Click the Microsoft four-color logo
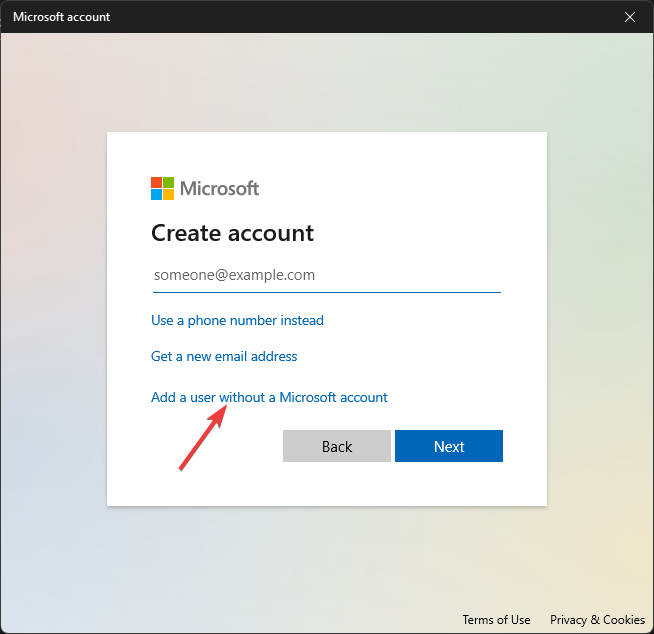The height and width of the screenshot is (634, 654). pyautogui.click(x=162, y=189)
